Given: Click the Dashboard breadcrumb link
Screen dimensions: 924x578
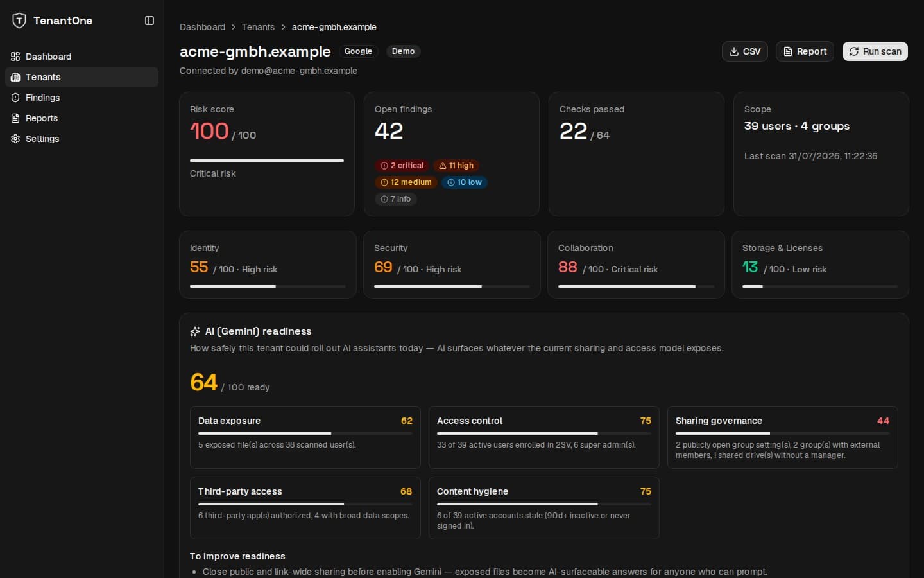Looking at the screenshot, I should 202,27.
